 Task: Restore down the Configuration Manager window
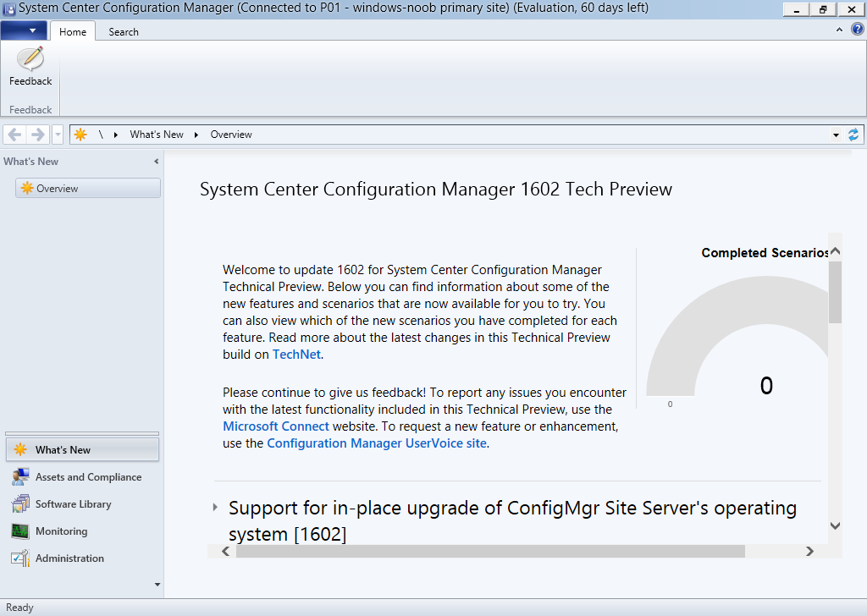[x=823, y=9]
